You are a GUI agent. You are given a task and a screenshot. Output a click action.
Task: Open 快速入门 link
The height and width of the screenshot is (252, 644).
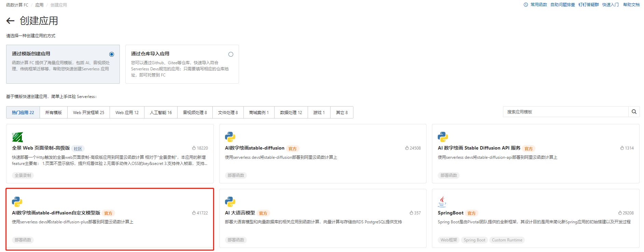pyautogui.click(x=611, y=5)
